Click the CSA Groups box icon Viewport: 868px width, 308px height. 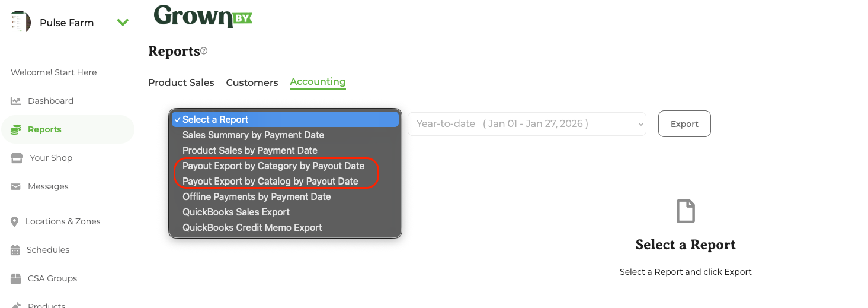(16, 278)
